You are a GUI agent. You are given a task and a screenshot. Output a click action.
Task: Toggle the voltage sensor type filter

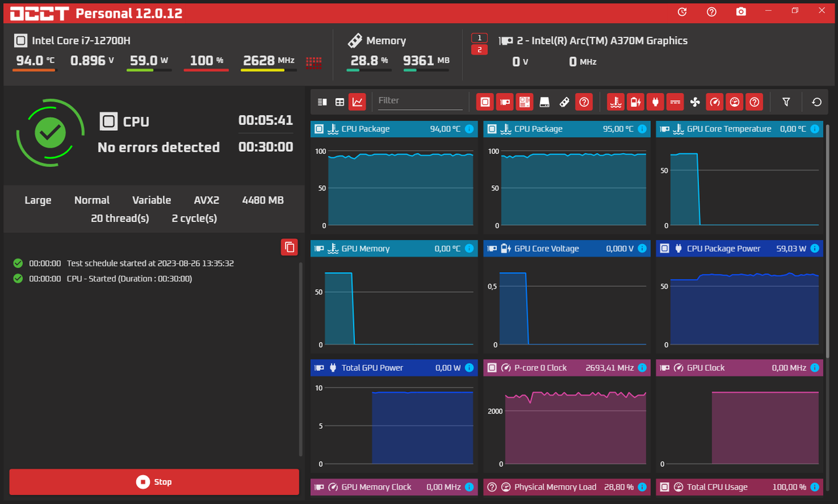(x=635, y=102)
